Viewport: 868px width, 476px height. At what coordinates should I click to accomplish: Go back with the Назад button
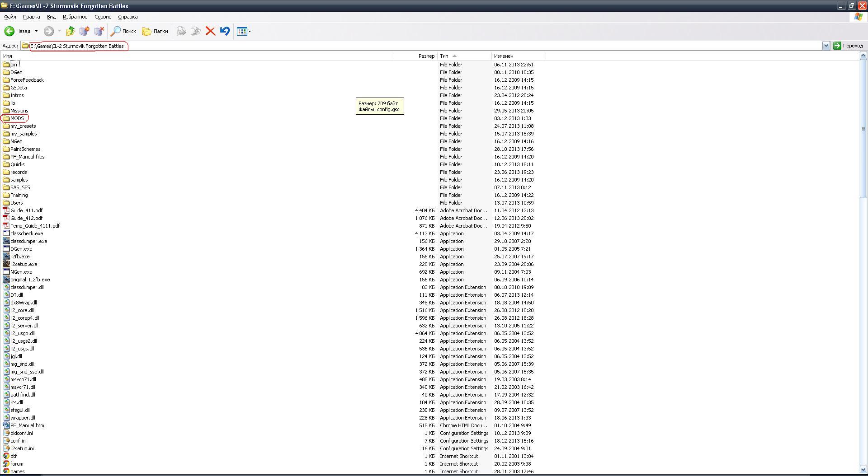click(x=18, y=31)
